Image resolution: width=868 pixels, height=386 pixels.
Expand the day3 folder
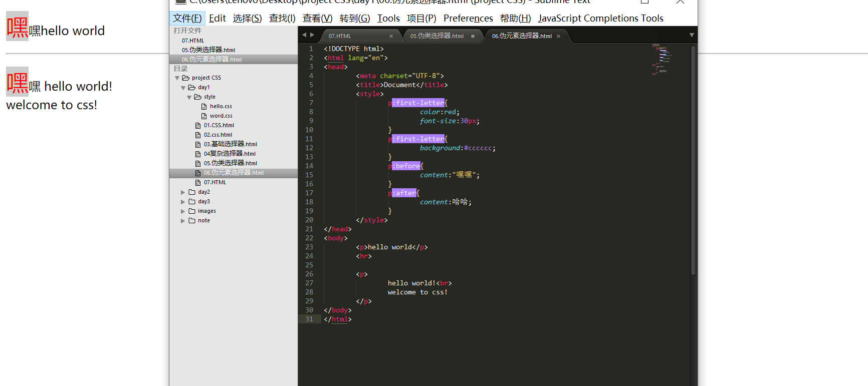pos(183,202)
